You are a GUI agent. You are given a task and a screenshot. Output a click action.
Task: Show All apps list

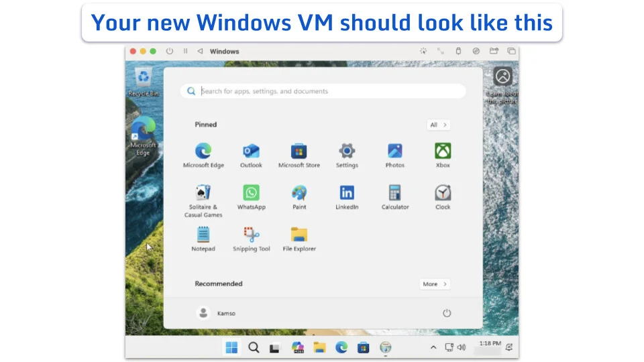click(438, 125)
